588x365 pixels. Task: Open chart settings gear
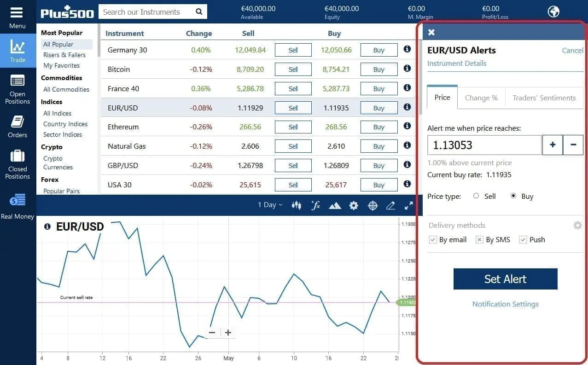(x=354, y=206)
